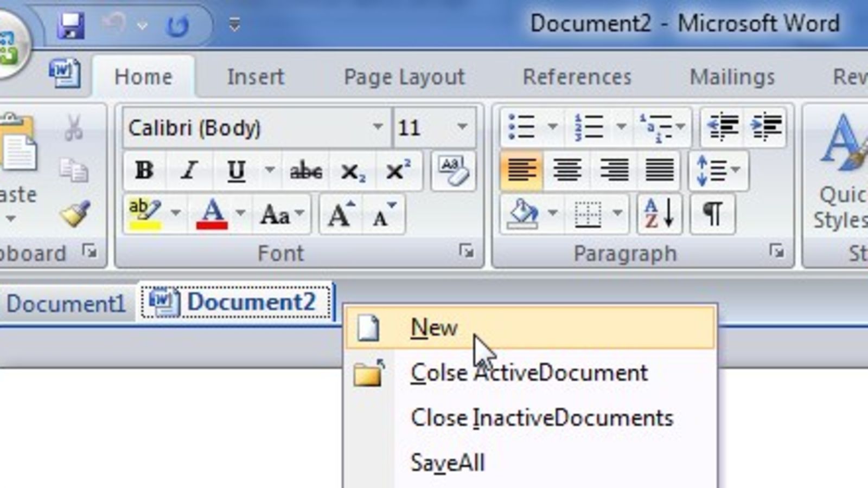This screenshot has width=868, height=488.
Task: Open the Shading color dropdown arrow
Action: click(x=552, y=213)
